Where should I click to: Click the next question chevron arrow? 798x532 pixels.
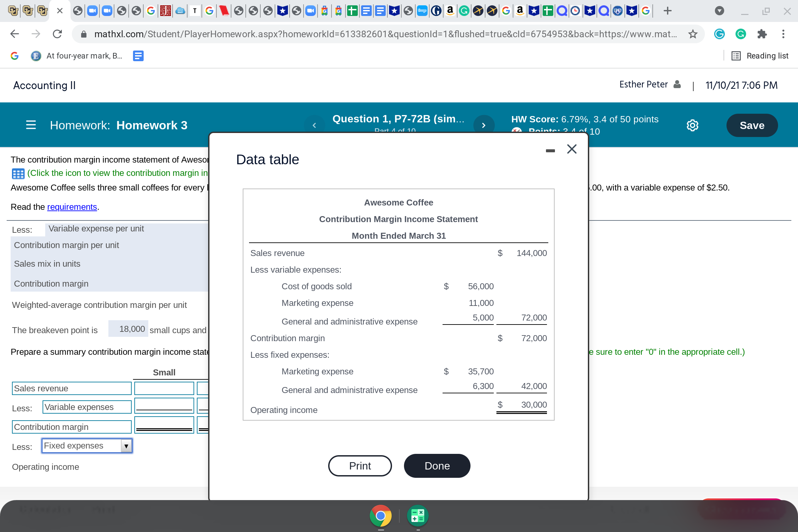click(484, 125)
